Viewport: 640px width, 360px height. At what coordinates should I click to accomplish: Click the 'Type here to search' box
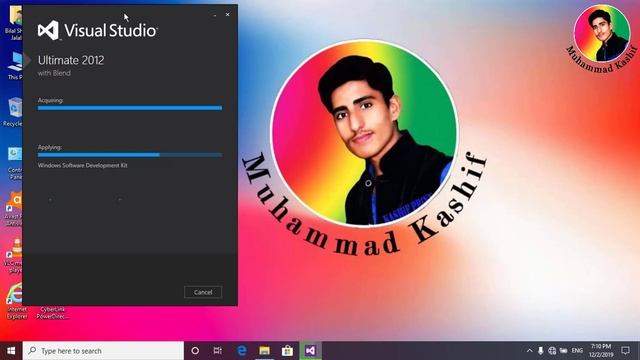(x=103, y=351)
